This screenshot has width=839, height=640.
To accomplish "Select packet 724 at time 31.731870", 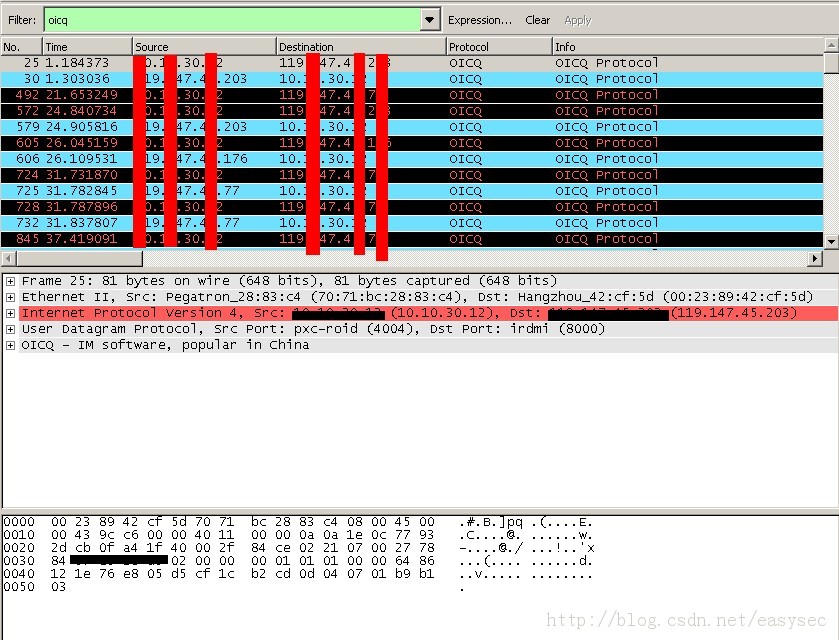I will click(x=412, y=175).
